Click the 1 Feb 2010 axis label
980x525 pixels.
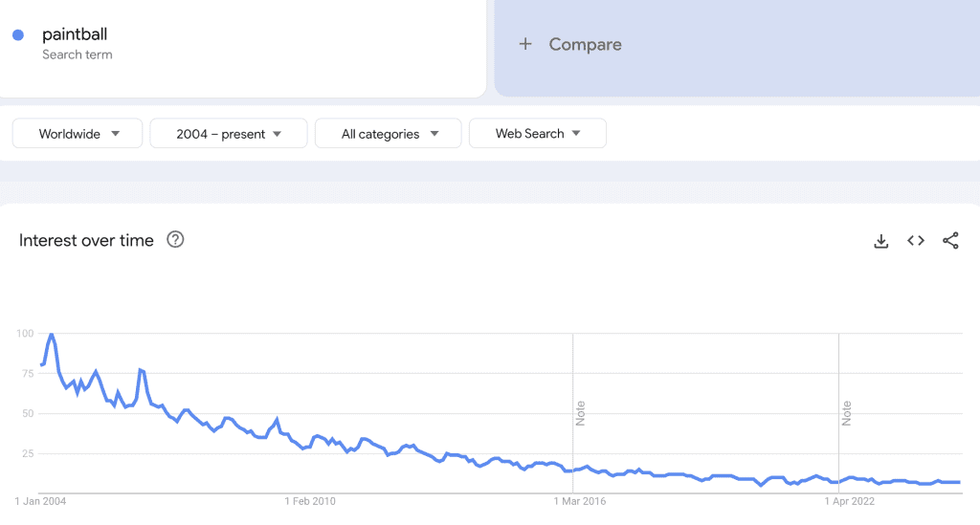pyautogui.click(x=311, y=500)
